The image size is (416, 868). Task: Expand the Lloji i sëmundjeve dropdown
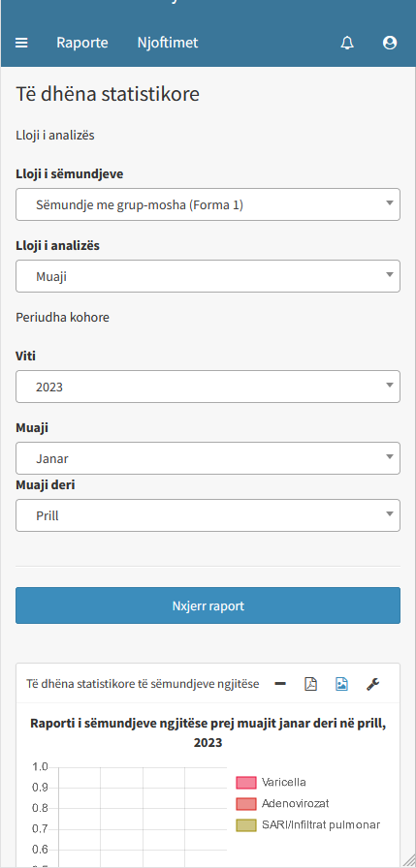point(208,204)
